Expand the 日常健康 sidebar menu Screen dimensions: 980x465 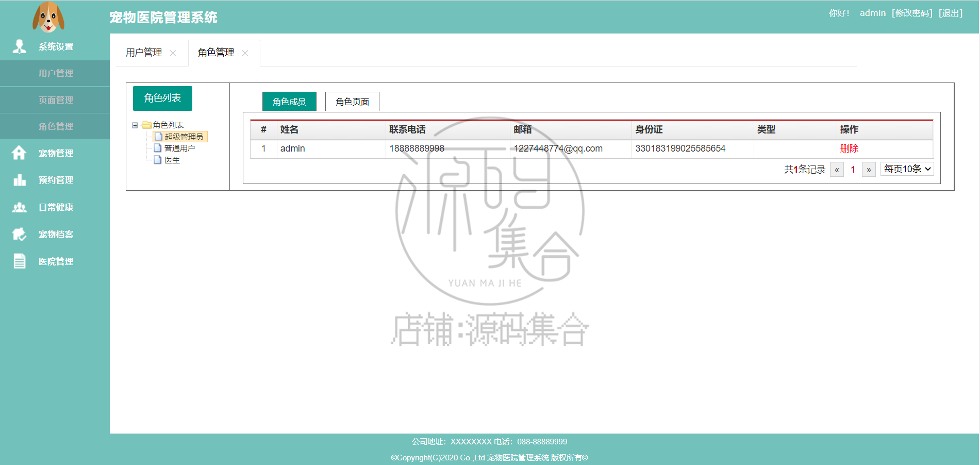55,207
